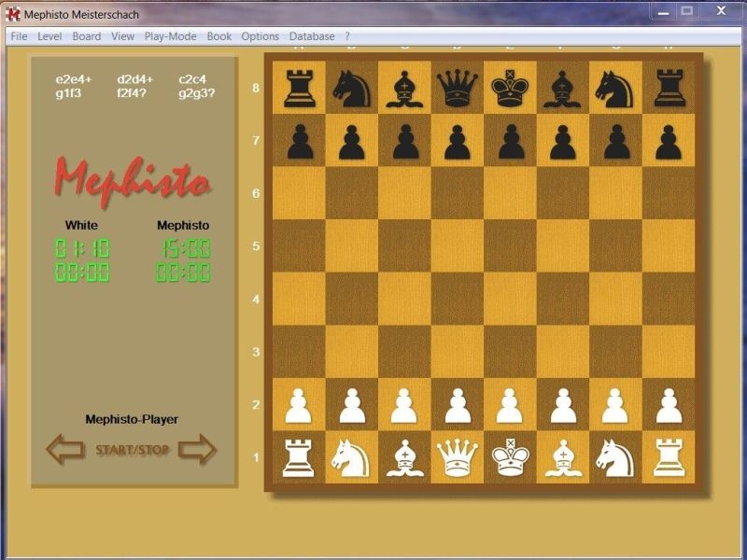Select the white bishop on f1
Image resolution: width=747 pixels, height=560 pixels.
point(563,458)
